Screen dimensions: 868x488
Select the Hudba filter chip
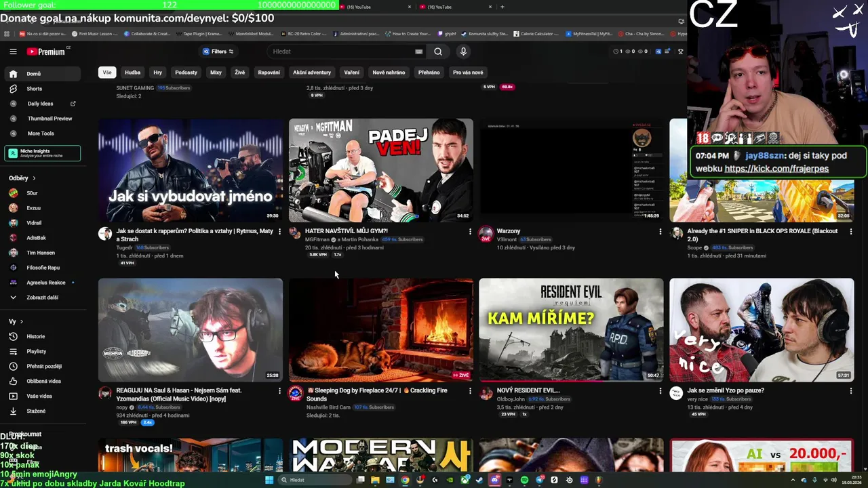coord(133,73)
